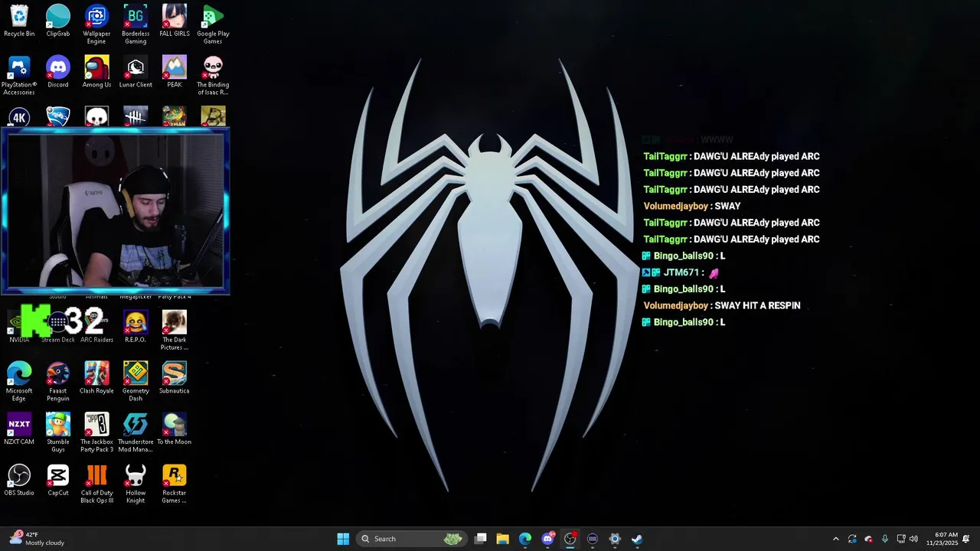Screen dimensions: 980x551
Task: Show hidden system tray icons
Action: [836, 539]
